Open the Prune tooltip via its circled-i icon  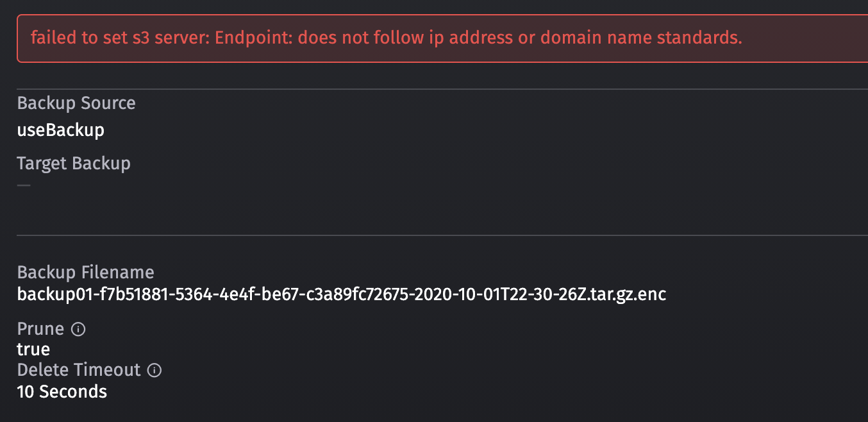[x=78, y=328]
